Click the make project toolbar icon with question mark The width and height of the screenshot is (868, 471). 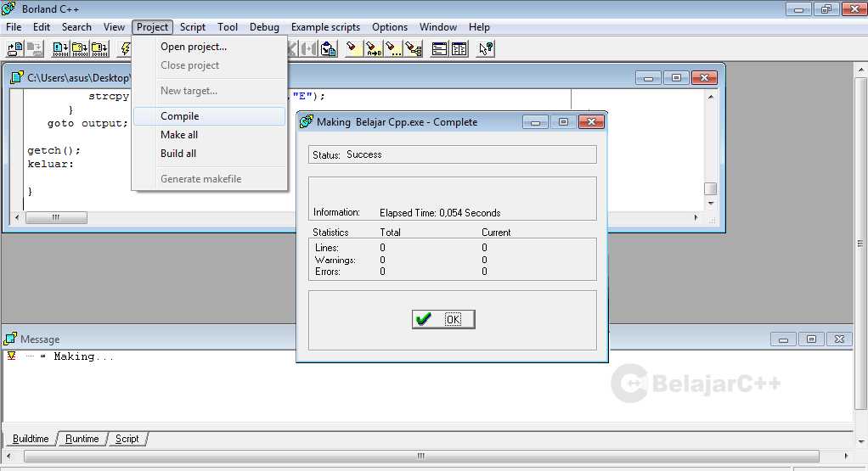click(81, 49)
